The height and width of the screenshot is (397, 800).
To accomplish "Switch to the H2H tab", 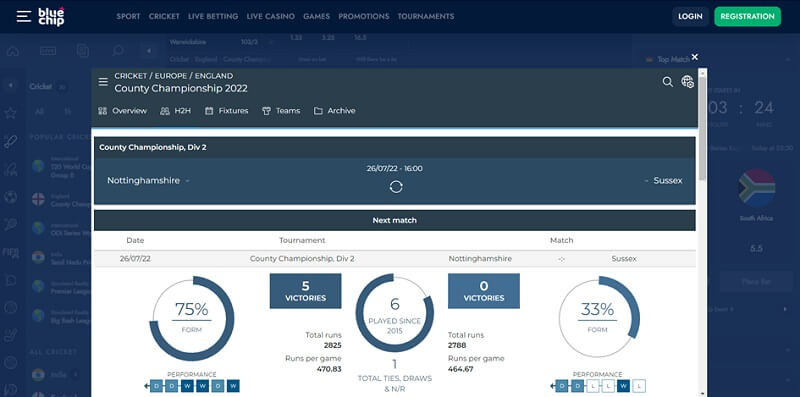I will pos(176,111).
